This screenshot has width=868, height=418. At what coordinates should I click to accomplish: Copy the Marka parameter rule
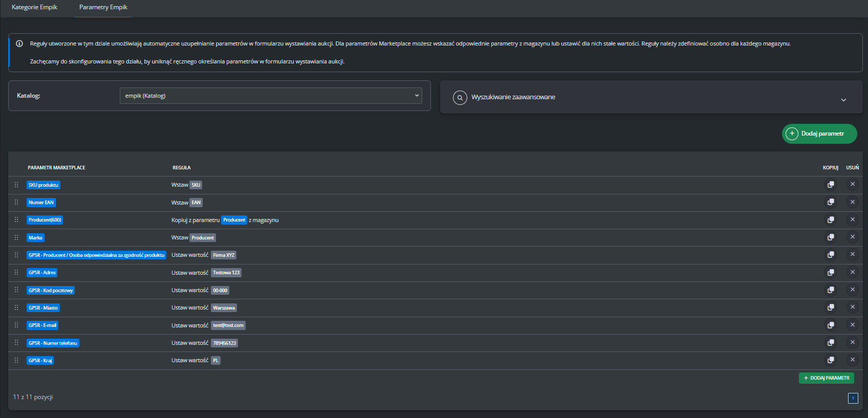point(831,237)
